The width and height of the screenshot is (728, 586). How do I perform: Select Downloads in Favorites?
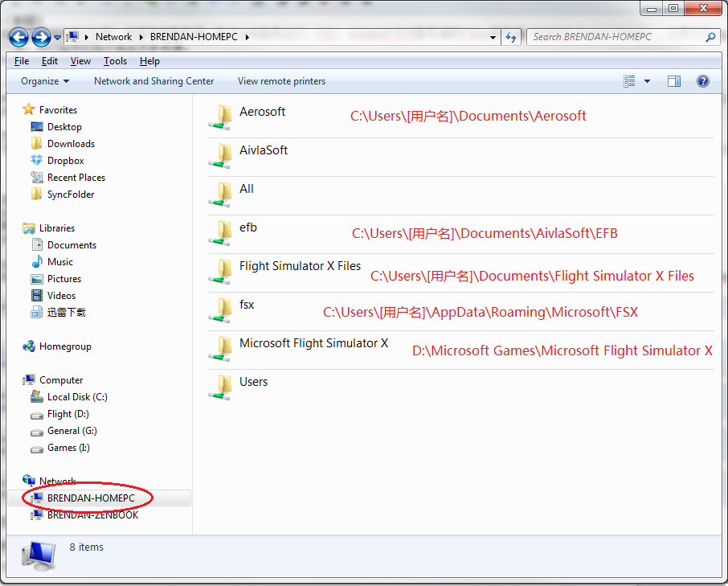point(71,144)
